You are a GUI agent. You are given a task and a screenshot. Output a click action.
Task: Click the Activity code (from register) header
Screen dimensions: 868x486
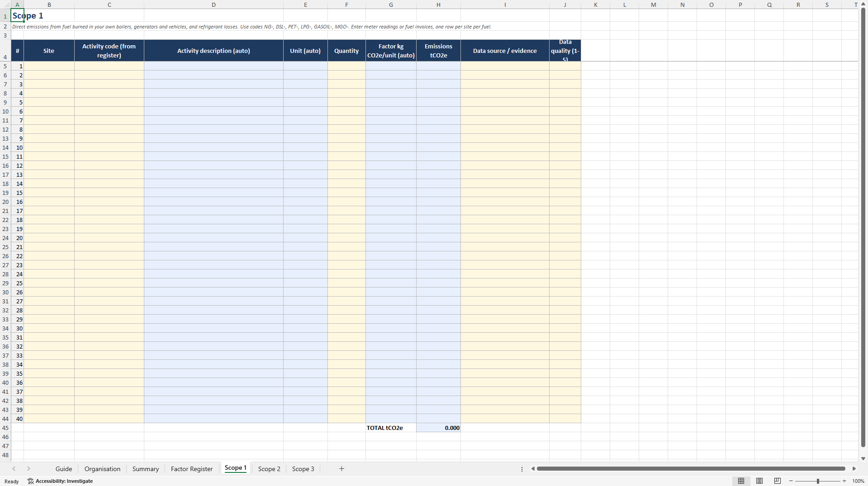pos(109,51)
